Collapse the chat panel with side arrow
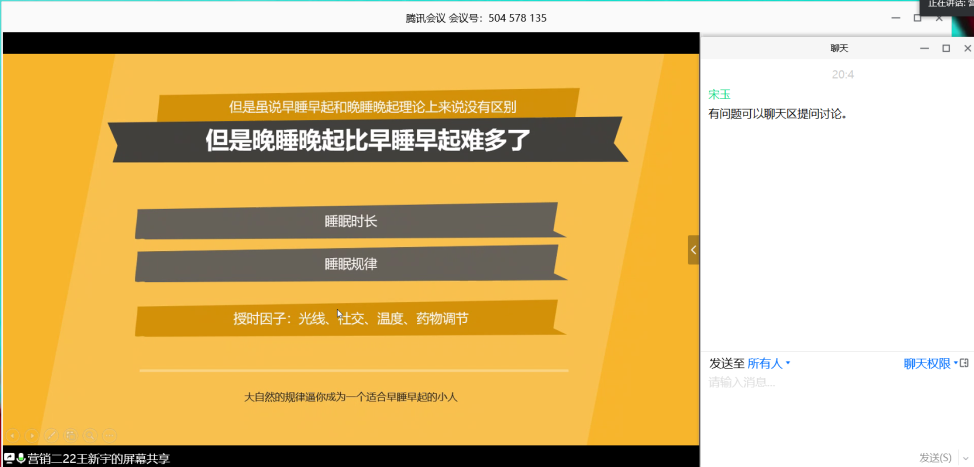The image size is (974, 467). [x=693, y=250]
